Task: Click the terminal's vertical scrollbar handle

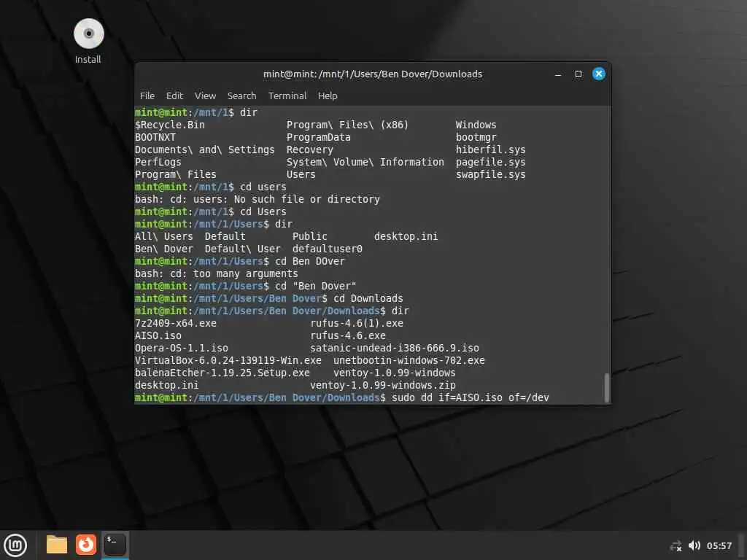Action: (606, 388)
